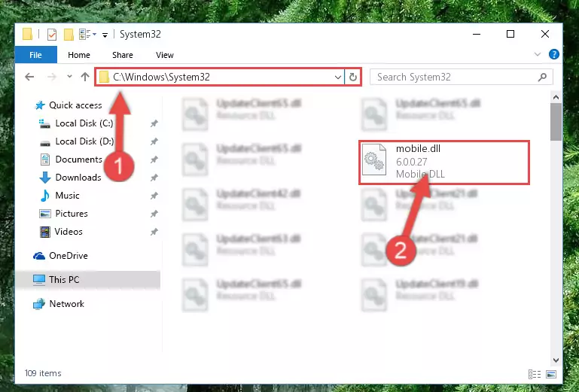579x392 pixels.
Task: Click the search magnifier icon
Action: coord(542,77)
